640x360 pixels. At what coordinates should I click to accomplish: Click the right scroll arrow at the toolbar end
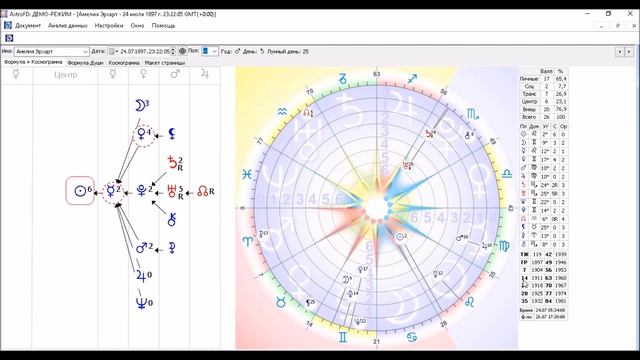629,52
